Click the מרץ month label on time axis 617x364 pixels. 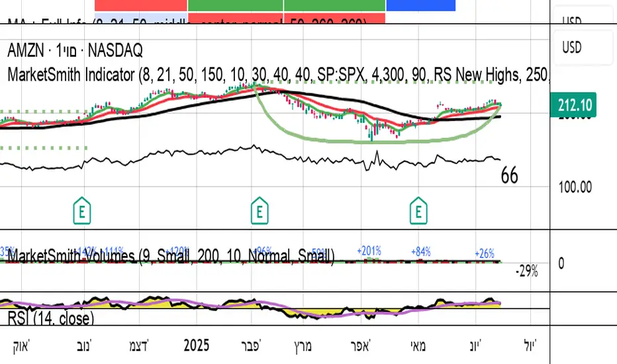point(303,346)
